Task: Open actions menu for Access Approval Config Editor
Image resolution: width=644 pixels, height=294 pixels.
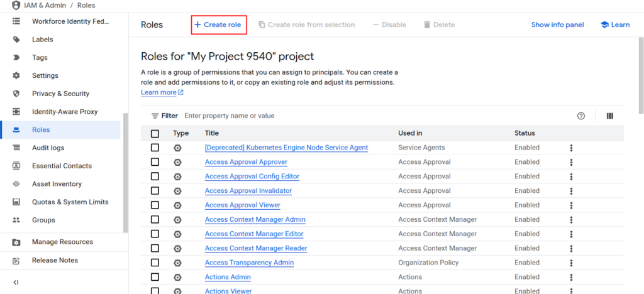Action: click(x=571, y=177)
